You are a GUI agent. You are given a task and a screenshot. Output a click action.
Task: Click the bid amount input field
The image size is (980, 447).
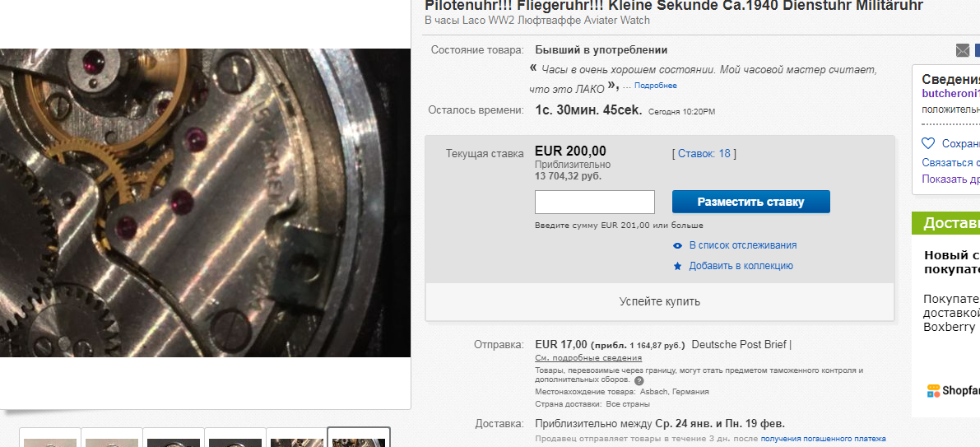click(594, 202)
